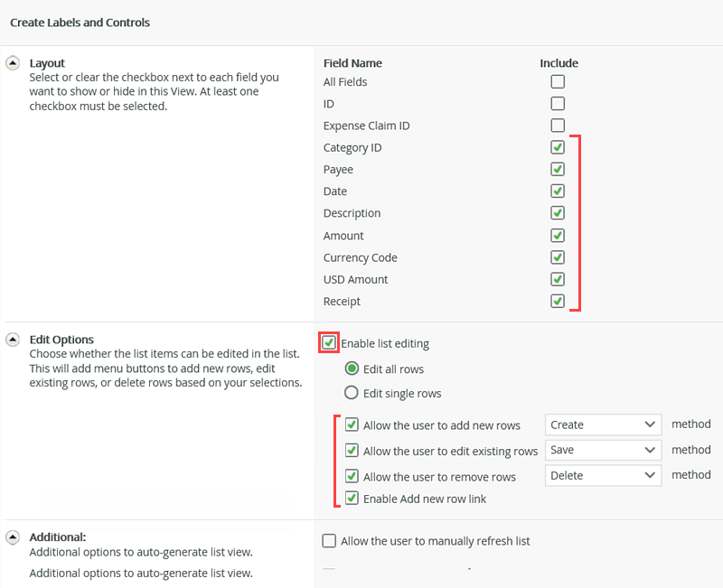
Task: Uncheck the Amount field checkbox
Action: click(558, 235)
